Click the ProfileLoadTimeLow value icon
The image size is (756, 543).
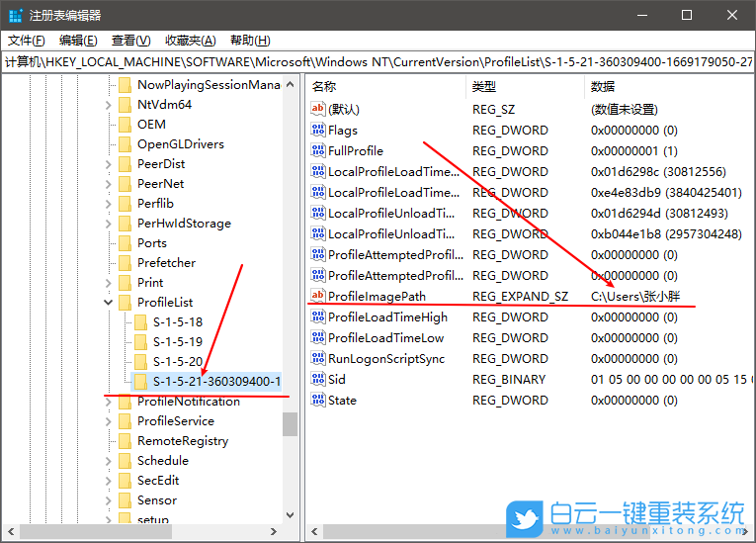(318, 337)
